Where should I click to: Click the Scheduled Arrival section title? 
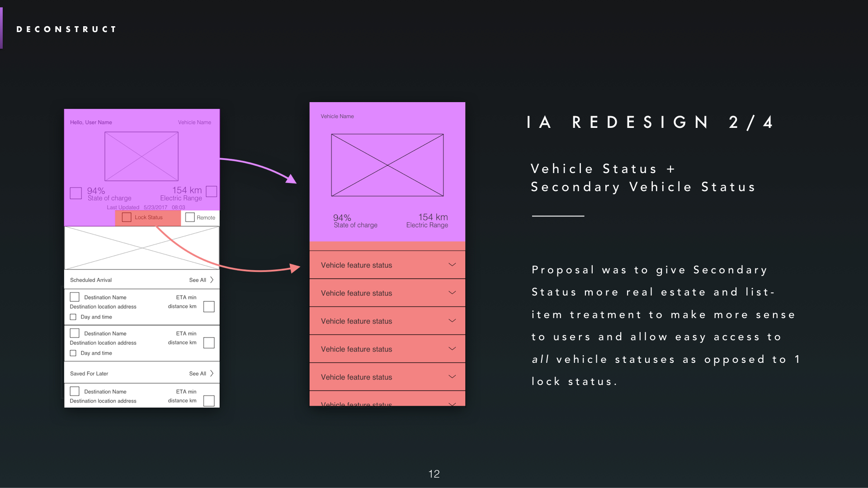click(x=91, y=280)
